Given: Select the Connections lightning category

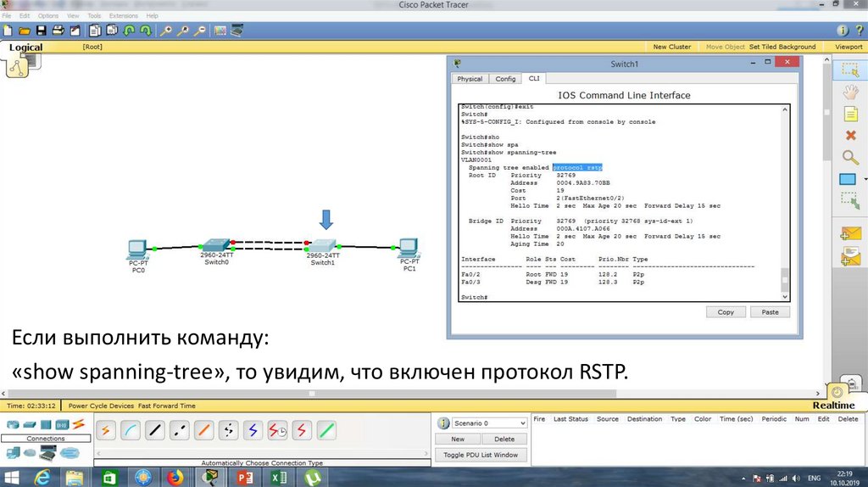Looking at the screenshot, I should click(x=79, y=424).
